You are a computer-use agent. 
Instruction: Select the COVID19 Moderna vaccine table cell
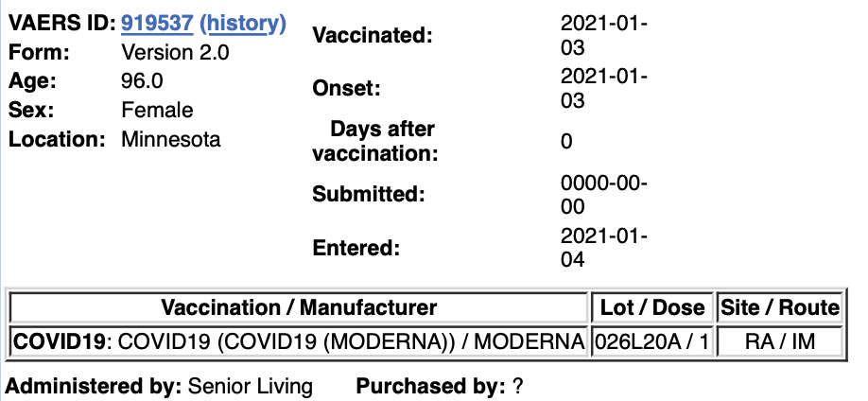pos(299,341)
